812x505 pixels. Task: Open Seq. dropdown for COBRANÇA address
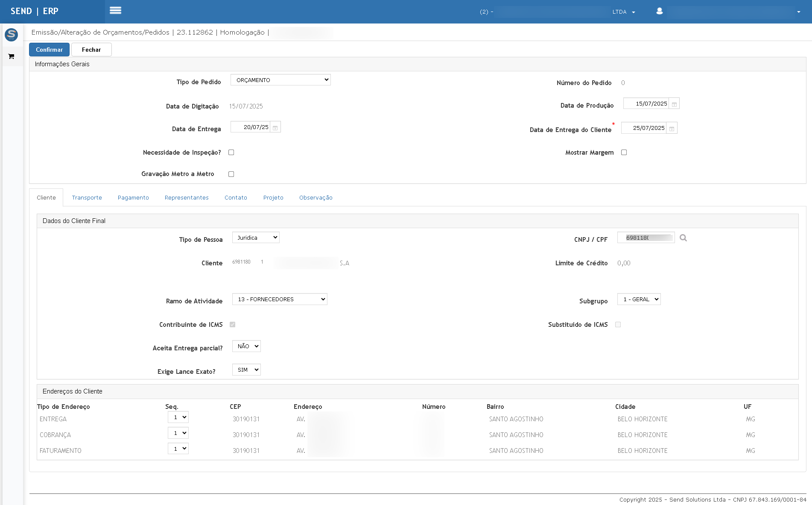pos(178,433)
